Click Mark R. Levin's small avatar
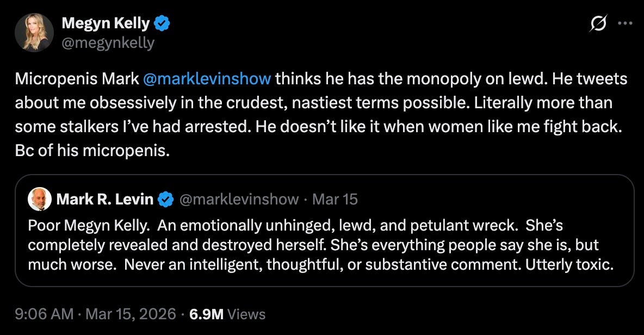The height and width of the screenshot is (335, 644). [39, 200]
